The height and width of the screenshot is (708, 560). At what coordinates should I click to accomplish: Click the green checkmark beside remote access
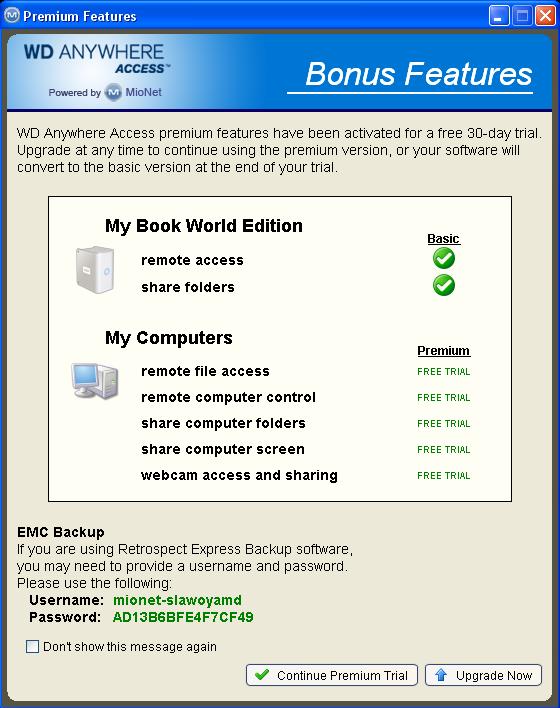click(443, 259)
